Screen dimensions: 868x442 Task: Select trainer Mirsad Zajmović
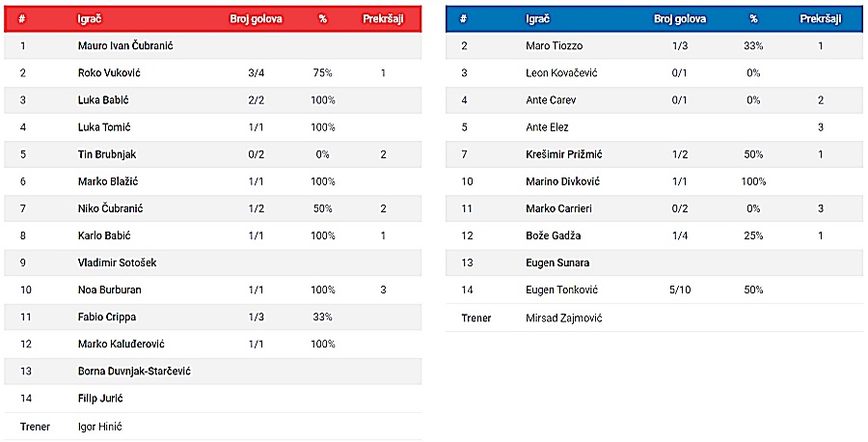pos(564,318)
